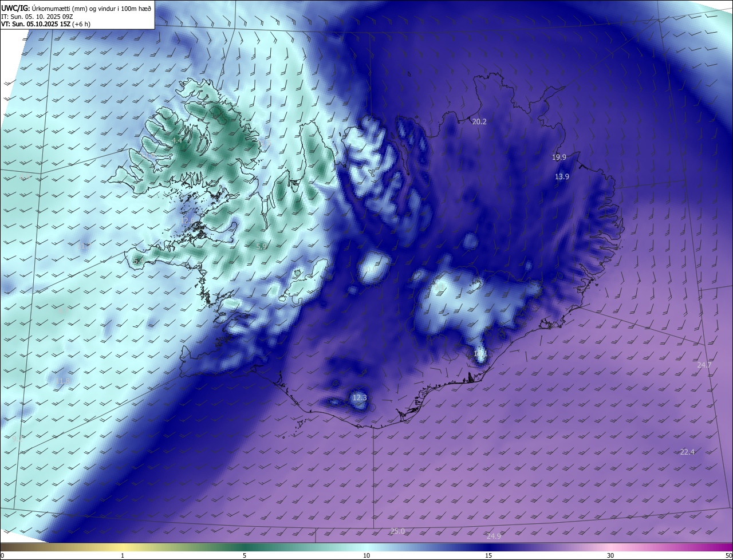Click the colour scale tick label 50
733x560 pixels.
(728, 556)
